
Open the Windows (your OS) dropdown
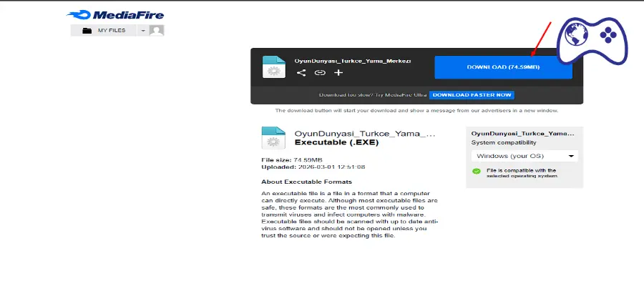pyautogui.click(x=525, y=156)
